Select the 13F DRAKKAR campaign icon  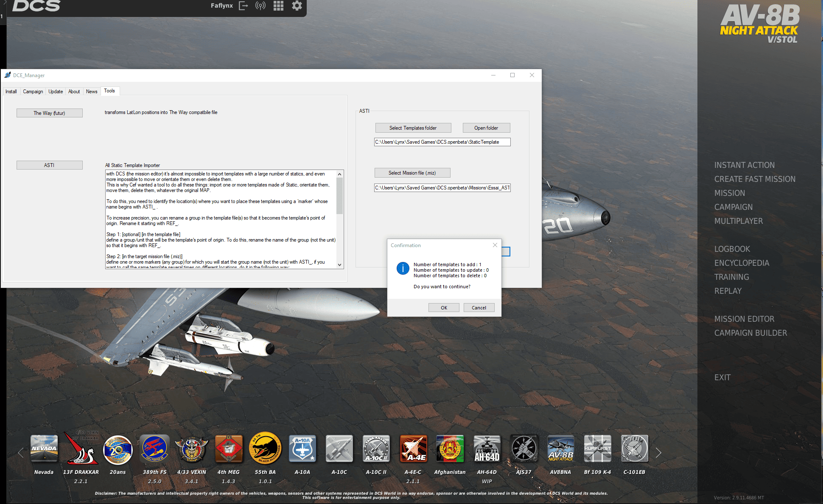[x=81, y=448]
